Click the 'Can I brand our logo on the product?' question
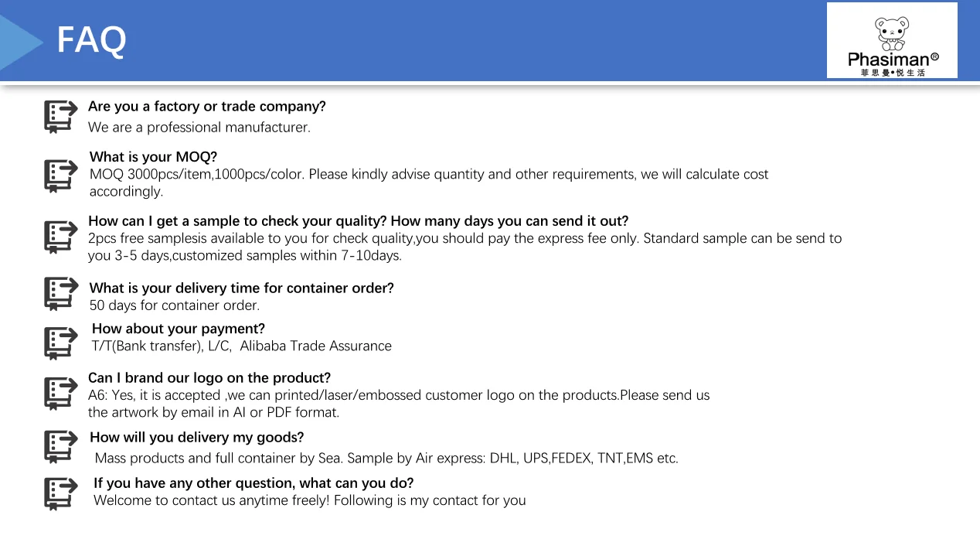Image resolution: width=980 pixels, height=549 pixels. pyautogui.click(x=209, y=378)
